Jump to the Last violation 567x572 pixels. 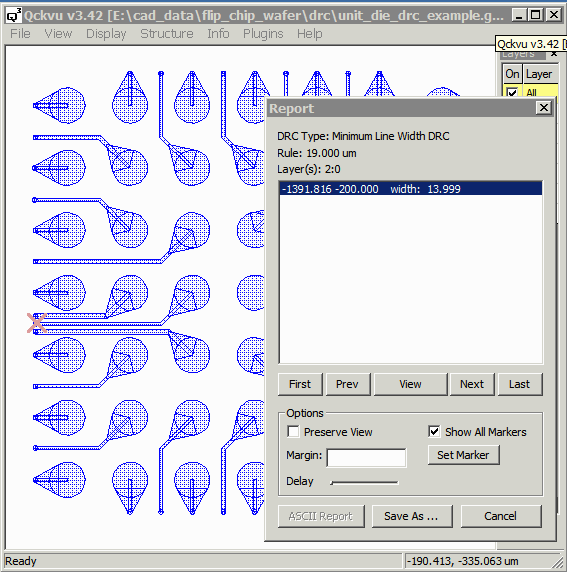coord(520,384)
